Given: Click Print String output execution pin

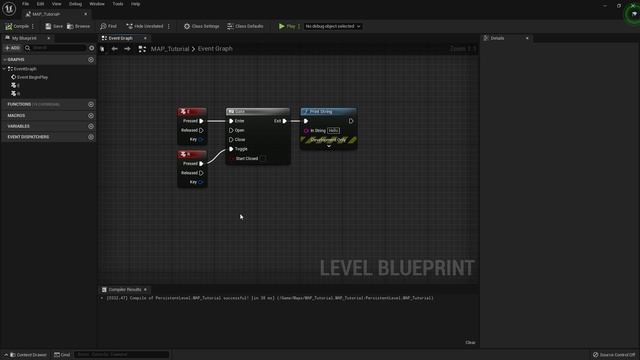Looking at the screenshot, I should [x=351, y=121].
